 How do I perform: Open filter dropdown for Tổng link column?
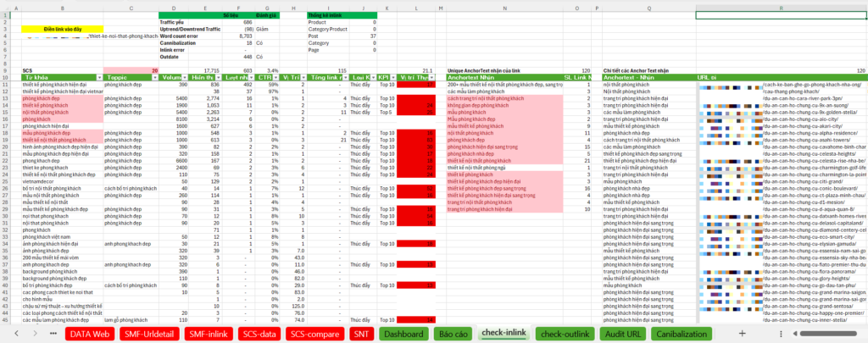point(344,78)
